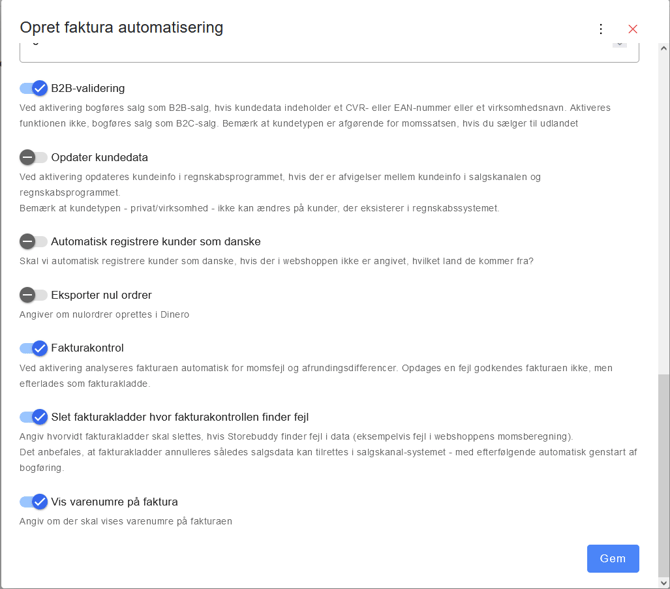Click the B2B-validering label text
The width and height of the screenshot is (670, 589).
pos(88,88)
